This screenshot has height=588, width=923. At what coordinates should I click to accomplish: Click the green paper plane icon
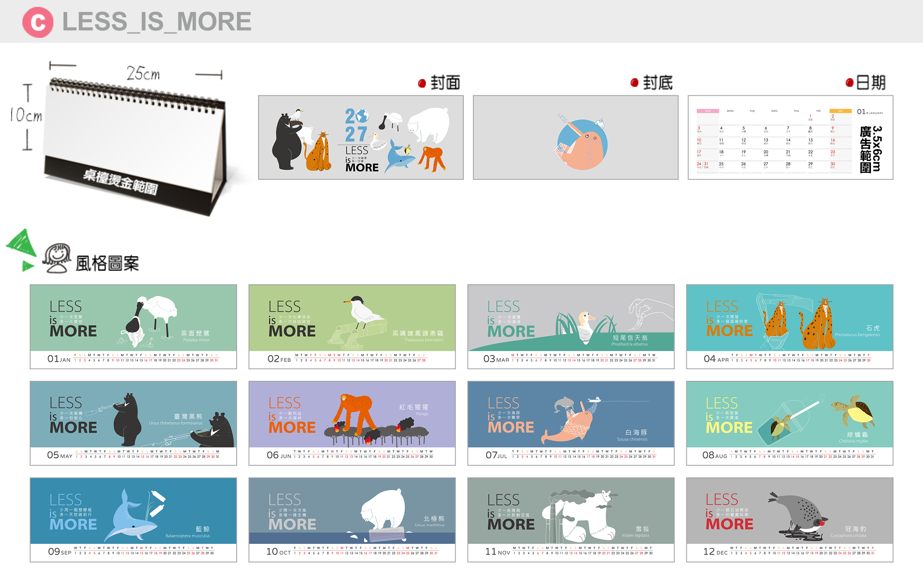tap(21, 250)
